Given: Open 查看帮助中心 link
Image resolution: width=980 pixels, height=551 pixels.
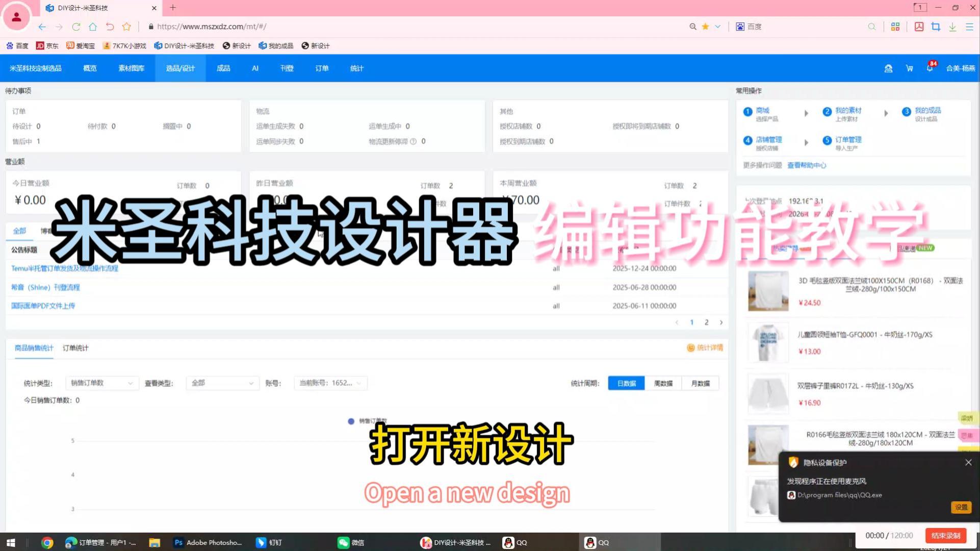Looking at the screenshot, I should point(806,165).
